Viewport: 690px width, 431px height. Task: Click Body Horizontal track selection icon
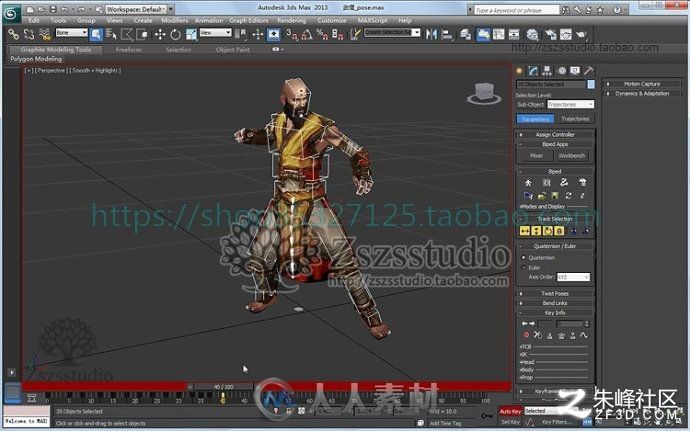click(x=525, y=231)
